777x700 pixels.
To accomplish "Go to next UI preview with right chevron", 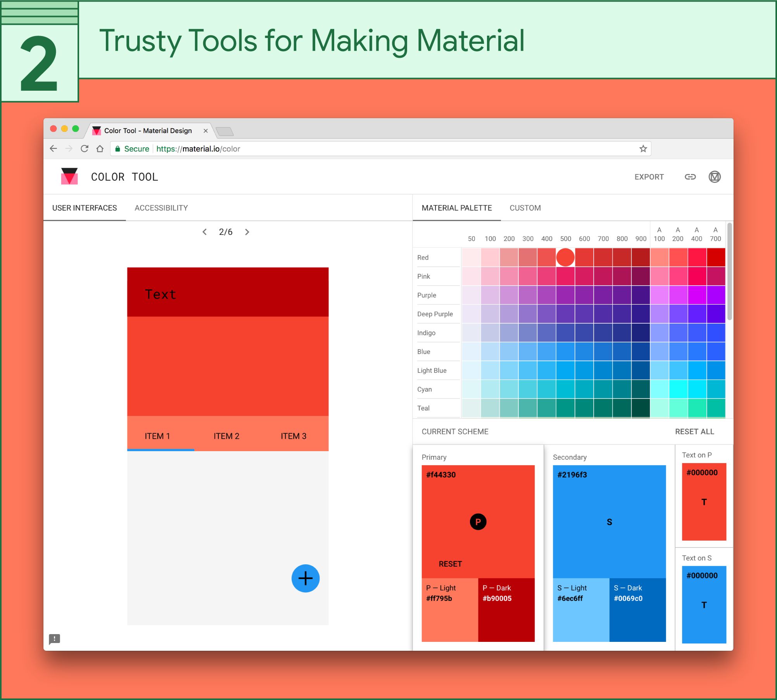I will (247, 232).
